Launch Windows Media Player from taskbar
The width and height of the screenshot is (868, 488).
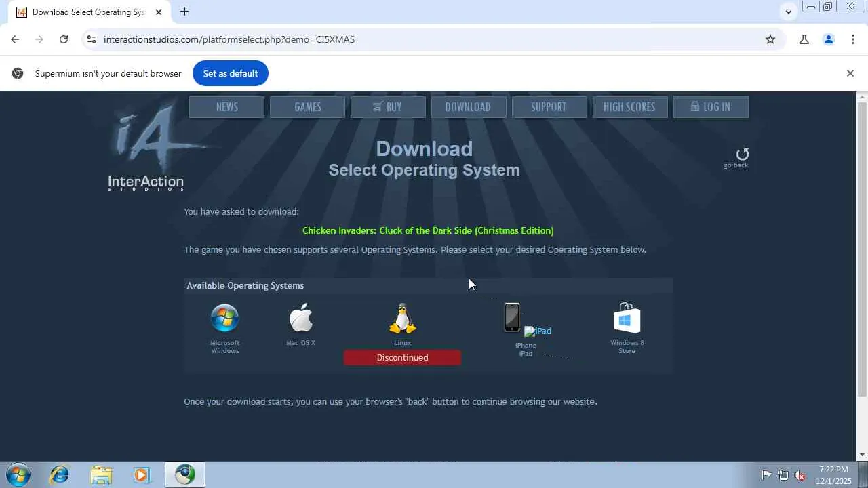pyautogui.click(x=141, y=475)
